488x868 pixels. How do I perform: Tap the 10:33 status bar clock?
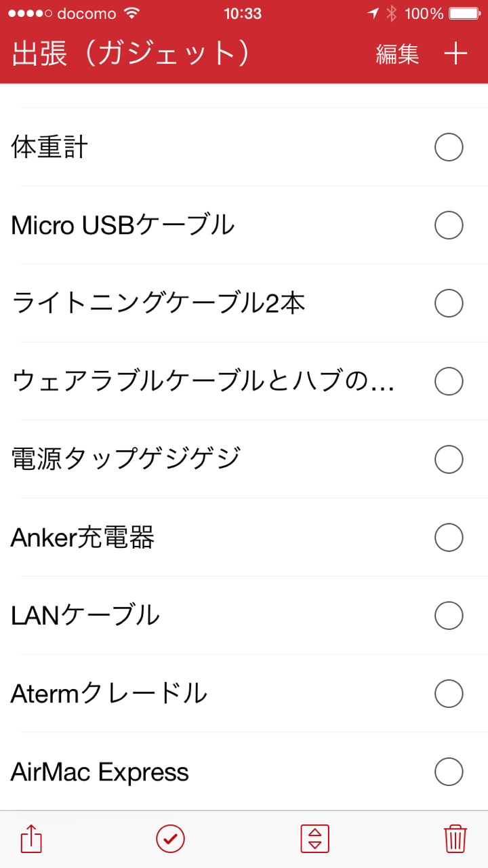point(243,14)
